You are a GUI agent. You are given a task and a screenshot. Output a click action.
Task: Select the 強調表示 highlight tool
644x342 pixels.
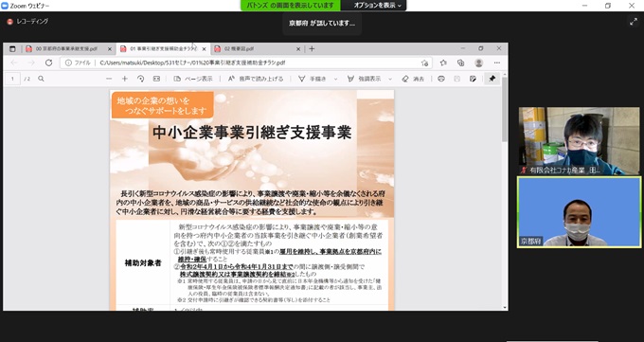click(365, 79)
